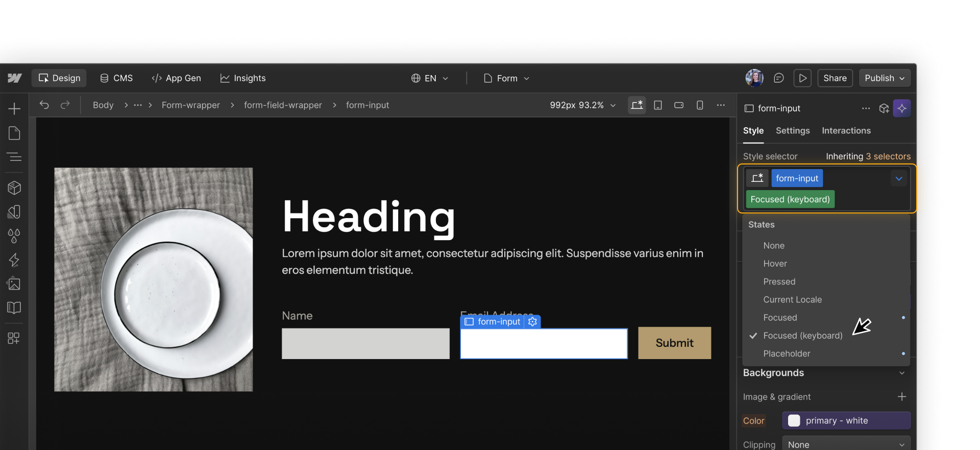Select the checked Focused (keyboard) state
This screenshot has height=450, width=980.
click(826, 336)
